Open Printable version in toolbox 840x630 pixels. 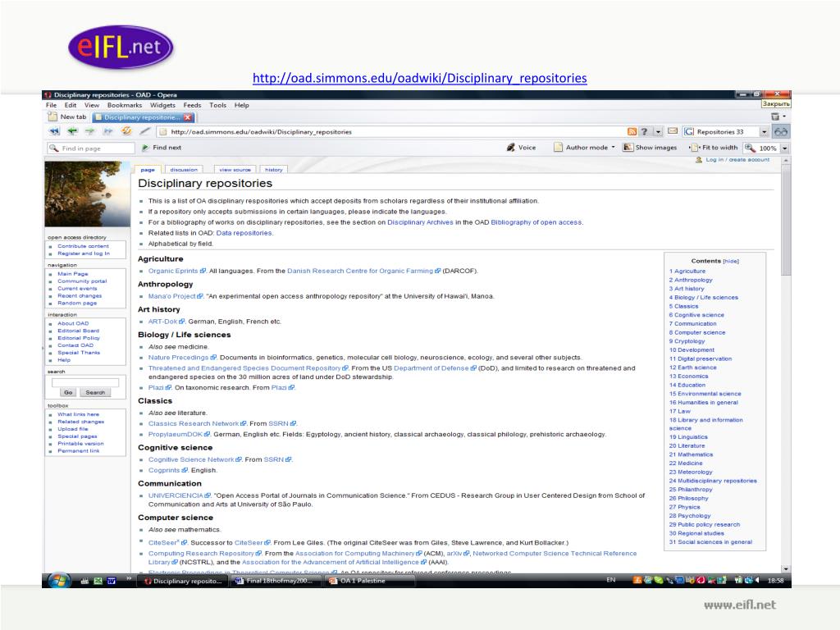click(81, 444)
